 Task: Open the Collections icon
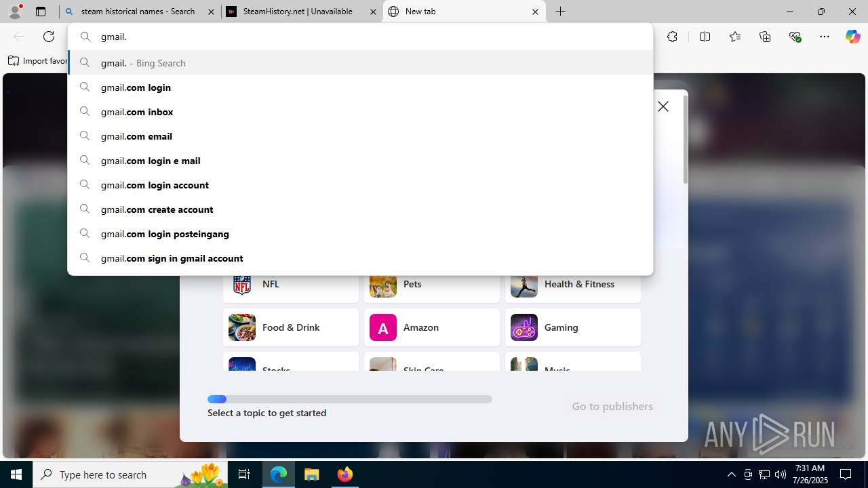click(x=765, y=37)
